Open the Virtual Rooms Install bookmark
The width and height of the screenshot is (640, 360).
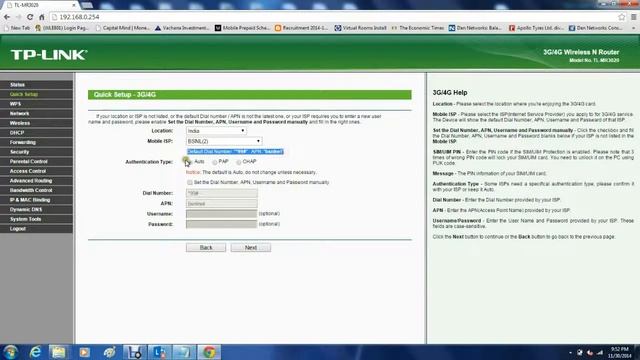point(360,28)
